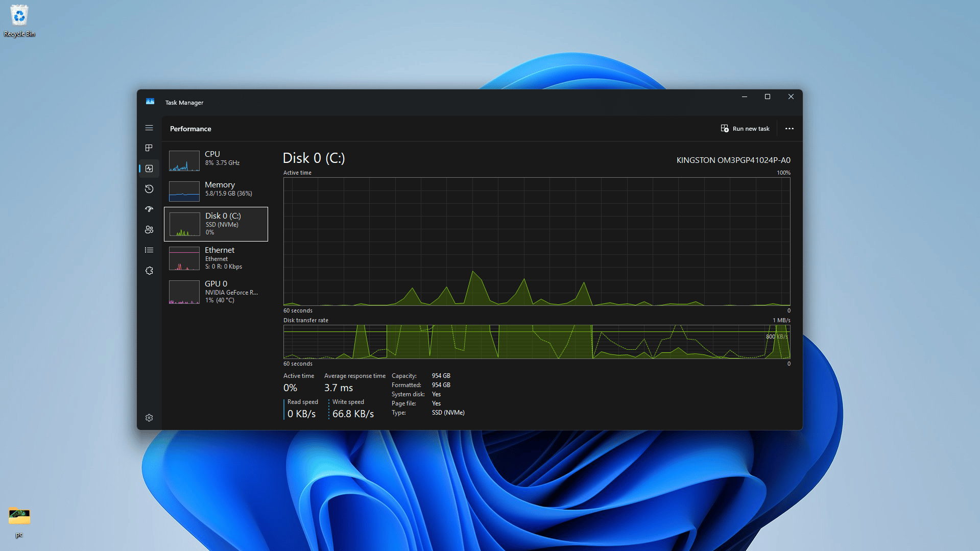Click the Performance page title

tap(190, 129)
